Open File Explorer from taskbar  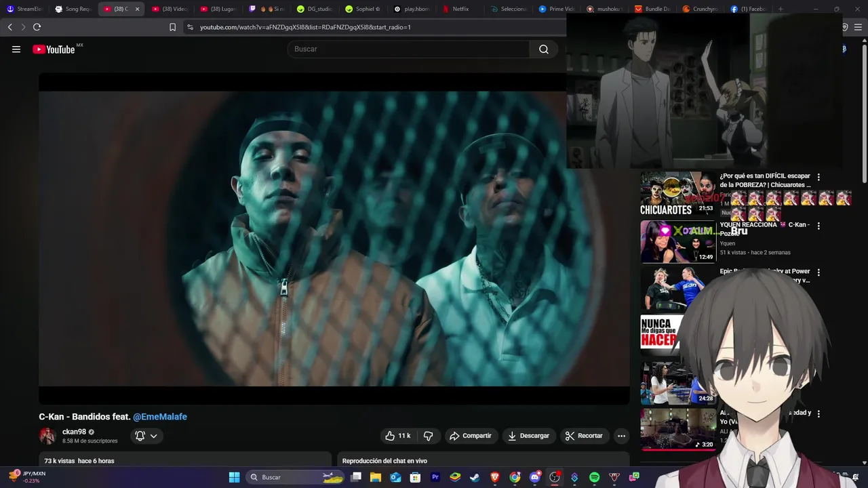(376, 477)
